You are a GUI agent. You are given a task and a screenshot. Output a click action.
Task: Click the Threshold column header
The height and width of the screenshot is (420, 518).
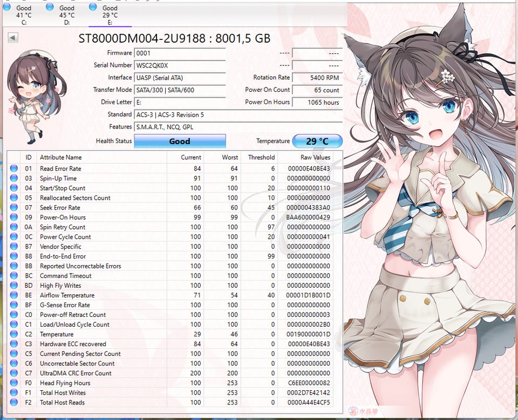coord(260,157)
